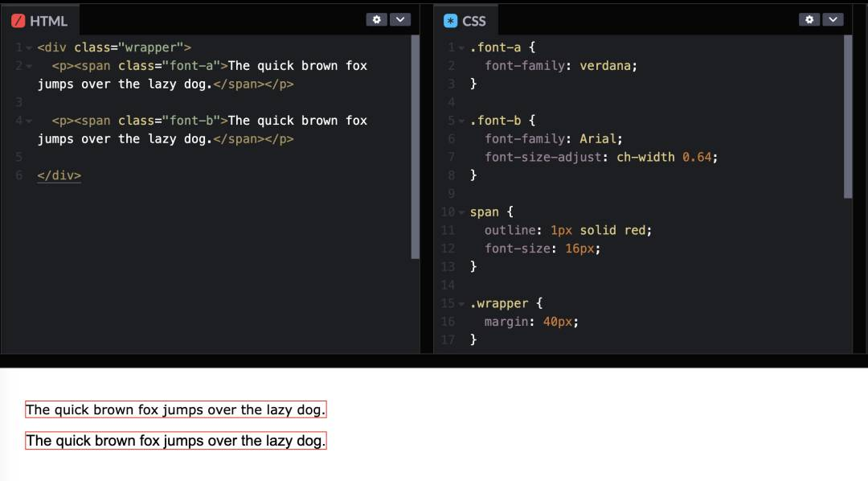Viewport: 868px width, 481px height.
Task: Click 'font-size-adjust: ch-width 0.64;' line
Action: [x=601, y=158]
